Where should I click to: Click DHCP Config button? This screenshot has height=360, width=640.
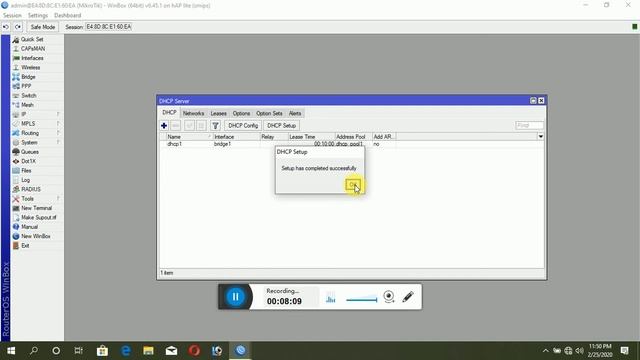(243, 126)
